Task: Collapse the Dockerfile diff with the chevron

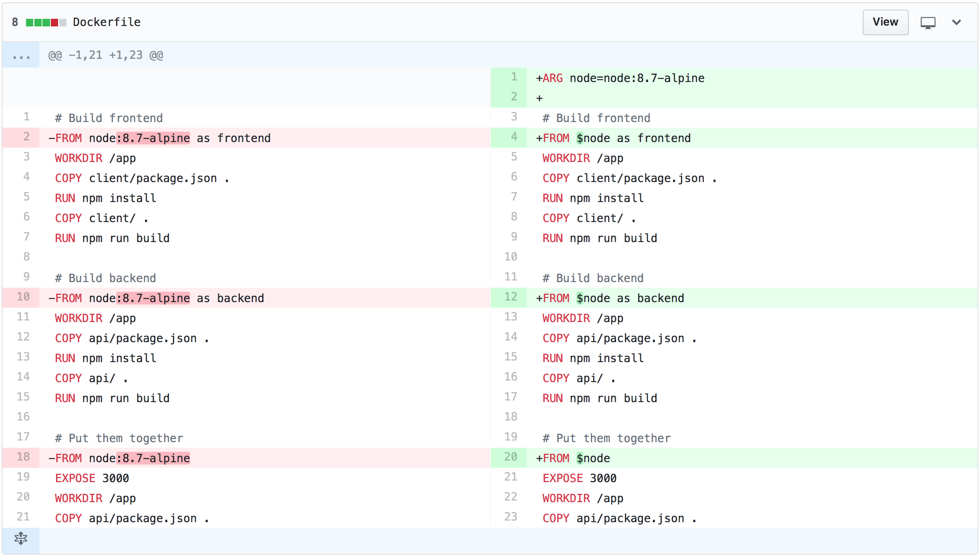Action: [956, 22]
